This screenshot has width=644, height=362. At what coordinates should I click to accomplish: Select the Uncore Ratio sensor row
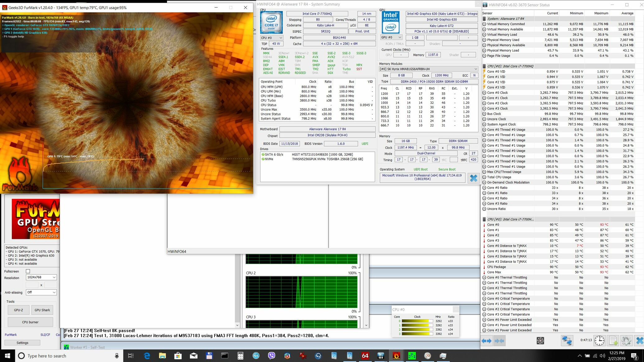(x=558, y=209)
